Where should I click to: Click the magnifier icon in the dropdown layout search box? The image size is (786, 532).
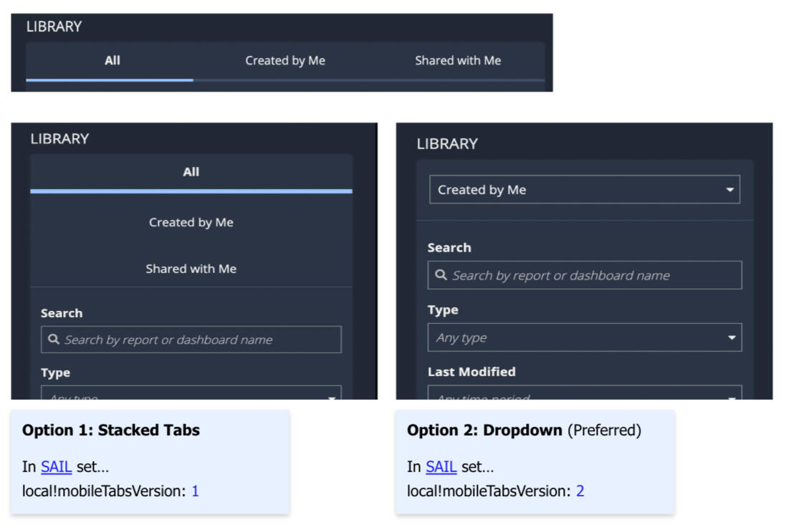tap(441, 275)
